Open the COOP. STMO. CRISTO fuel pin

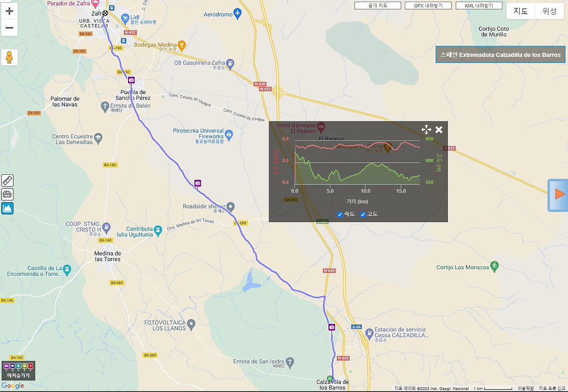(106, 227)
